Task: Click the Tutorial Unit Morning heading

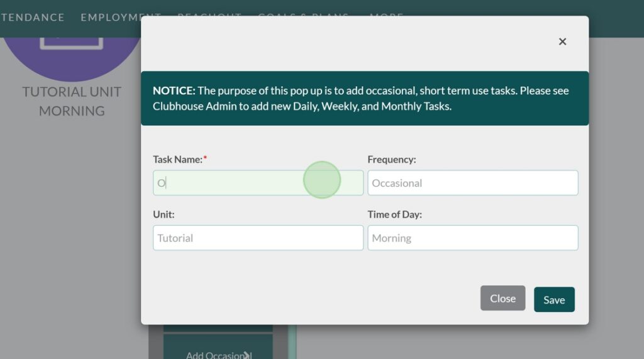Action: 72,101
